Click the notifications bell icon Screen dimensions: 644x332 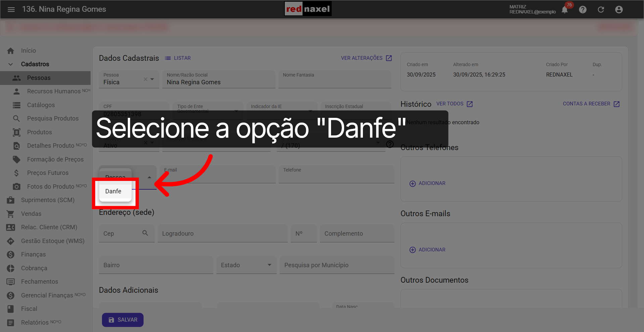(565, 10)
